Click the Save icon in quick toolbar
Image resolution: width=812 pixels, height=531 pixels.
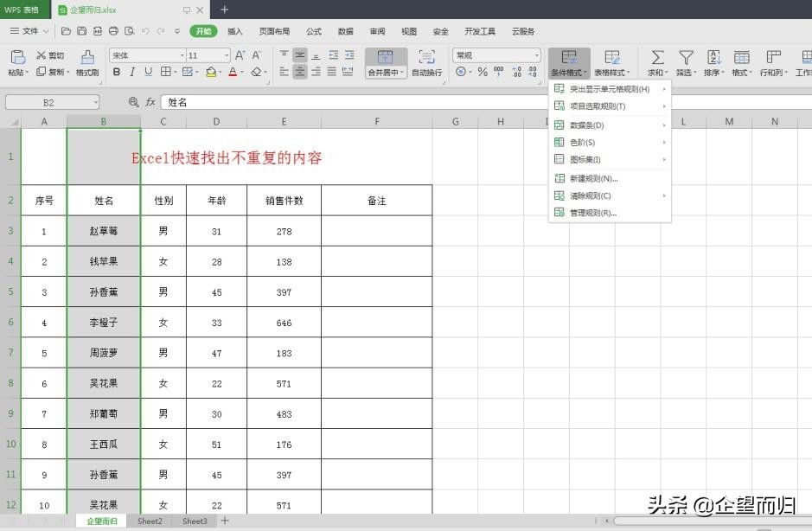(82, 31)
